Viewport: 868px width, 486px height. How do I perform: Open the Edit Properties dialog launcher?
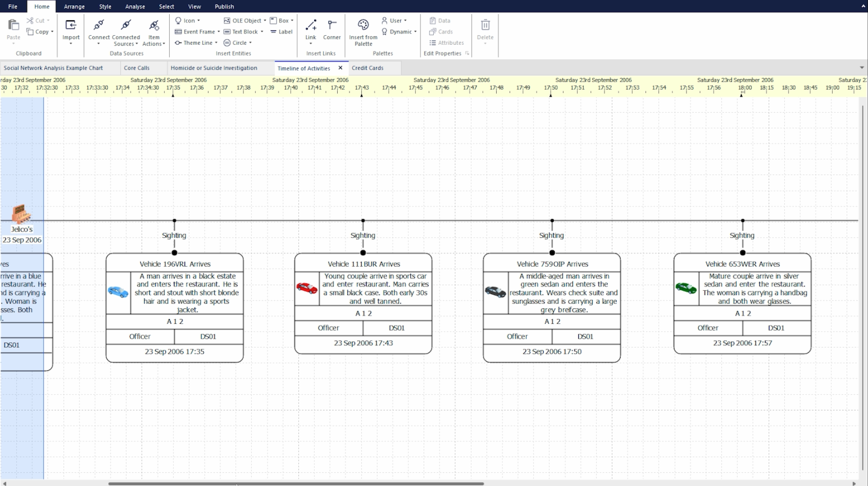[466, 53]
